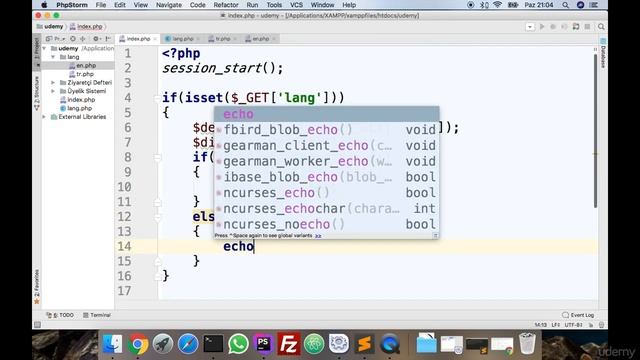Viewport: 640px width, 360px height.
Task: Select tr.php in project tree
Action: tap(81, 74)
